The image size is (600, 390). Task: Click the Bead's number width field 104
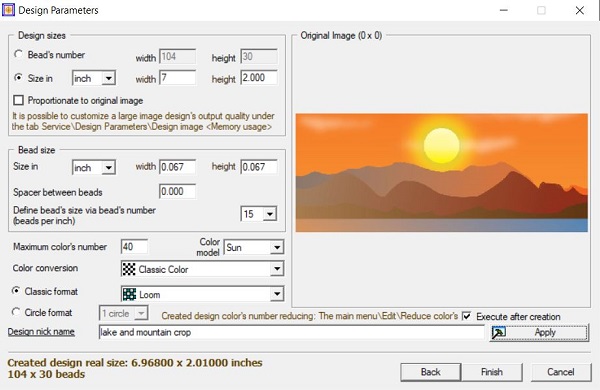(x=178, y=57)
